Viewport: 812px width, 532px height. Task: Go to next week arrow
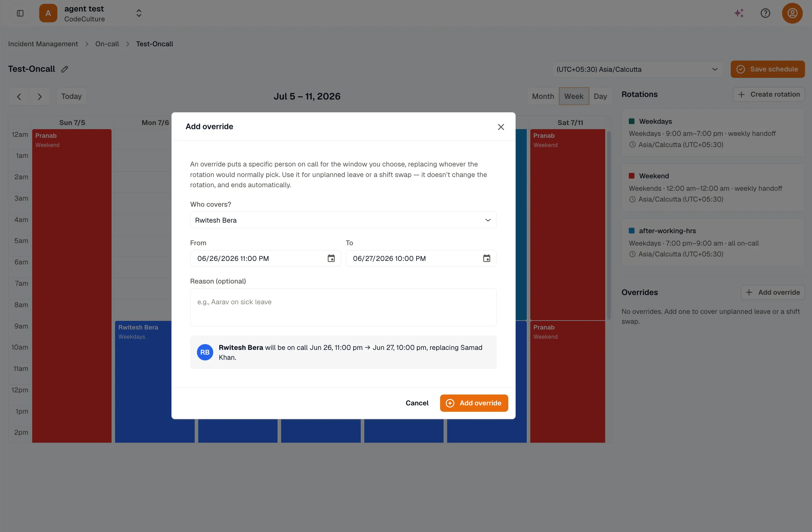pos(40,97)
